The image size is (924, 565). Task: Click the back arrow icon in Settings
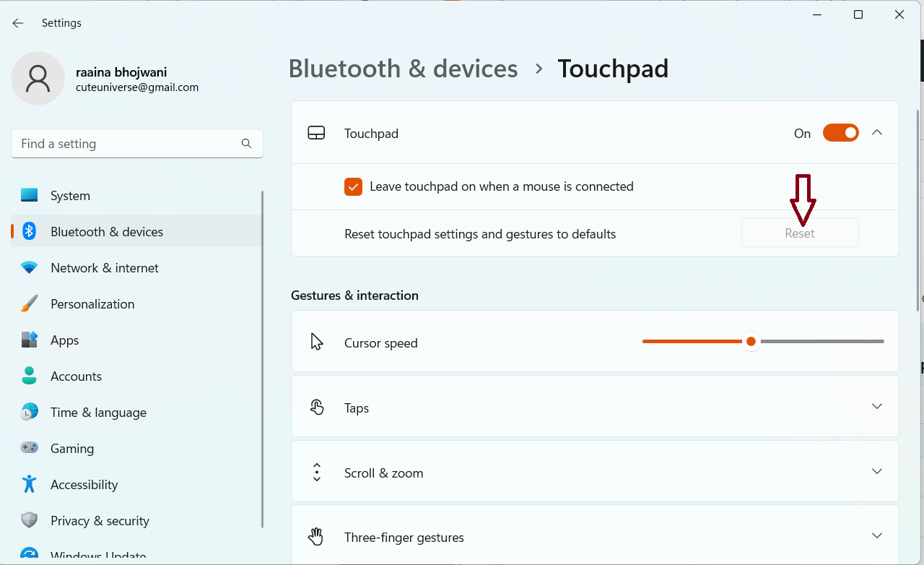tap(18, 23)
